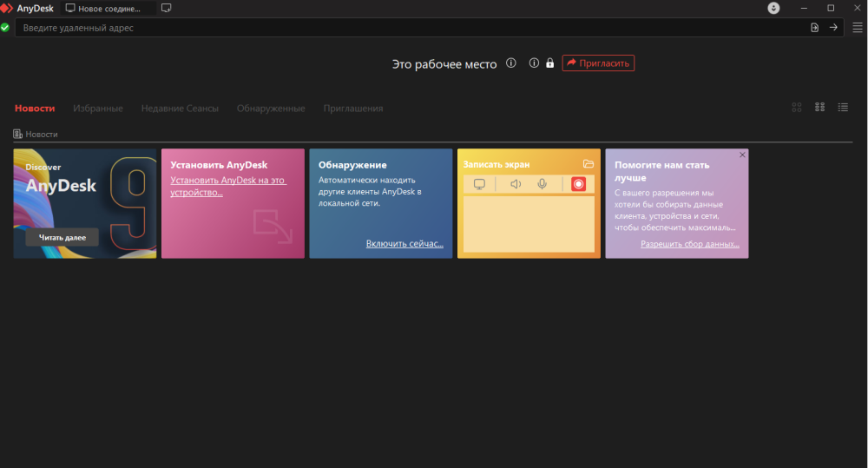Click the recording preview area on yellow card

pyautogui.click(x=529, y=224)
